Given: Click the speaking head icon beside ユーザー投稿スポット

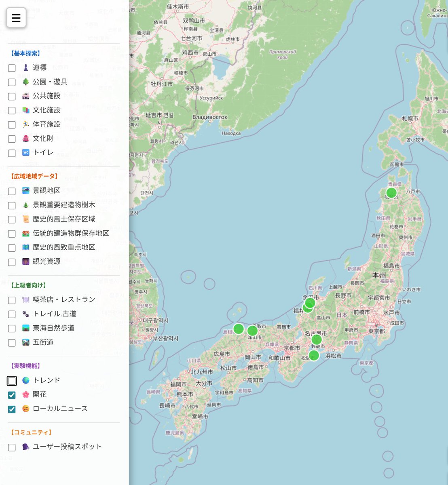Looking at the screenshot, I should point(26,447).
